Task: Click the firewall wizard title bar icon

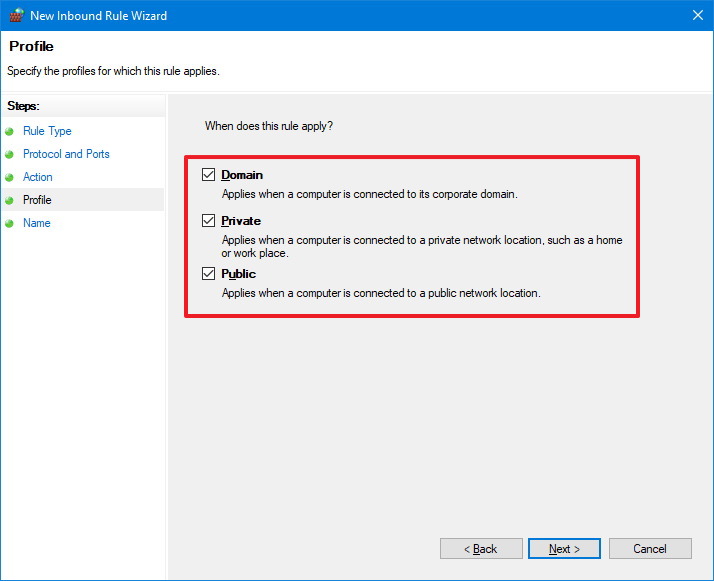Action: point(16,15)
